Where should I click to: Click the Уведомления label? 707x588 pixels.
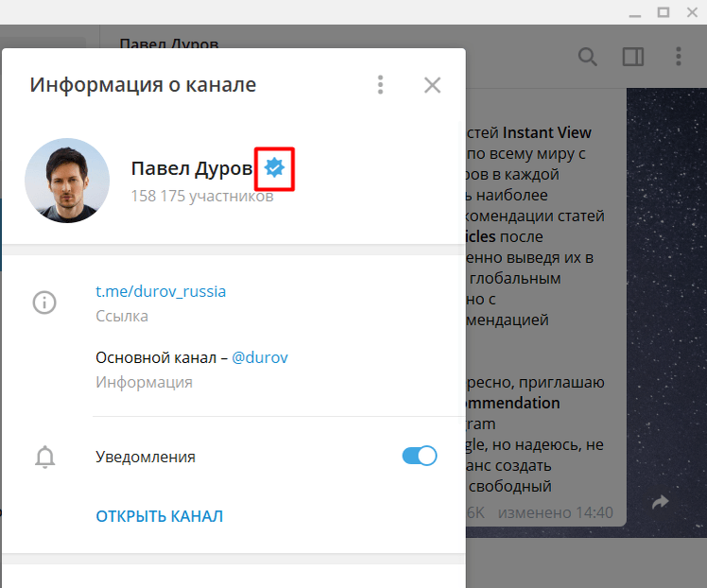146,457
